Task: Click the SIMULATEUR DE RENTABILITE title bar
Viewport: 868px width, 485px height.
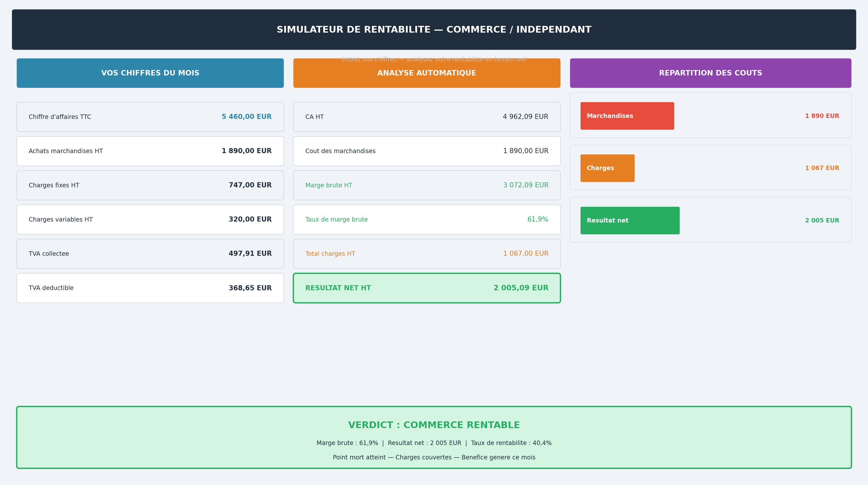Action: coord(434,30)
